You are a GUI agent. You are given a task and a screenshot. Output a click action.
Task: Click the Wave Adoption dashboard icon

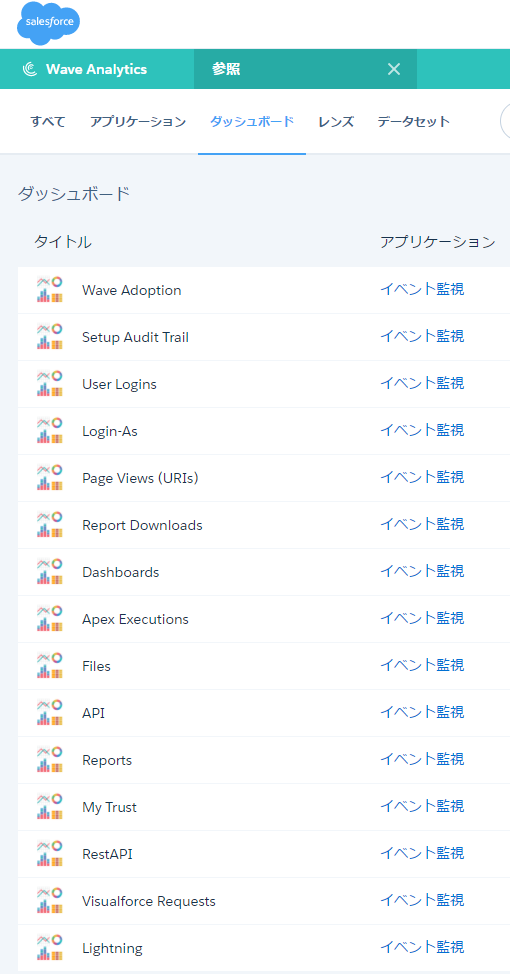50,290
